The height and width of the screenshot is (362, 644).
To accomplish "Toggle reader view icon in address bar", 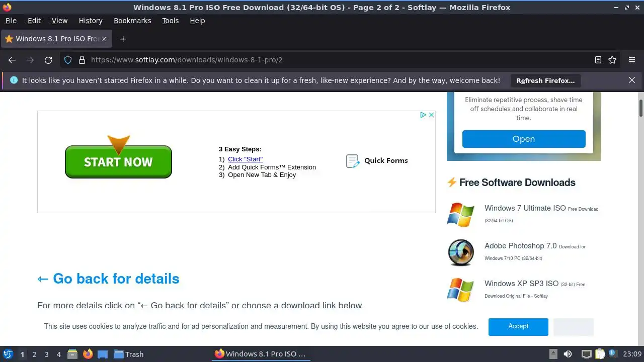I will click(598, 60).
